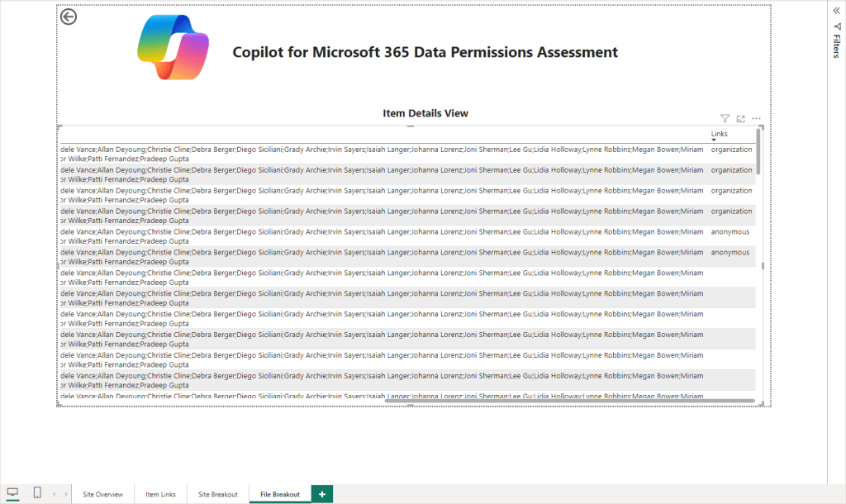Image resolution: width=846 pixels, height=504 pixels.
Task: Click the Links sort arrow
Action: [714, 140]
